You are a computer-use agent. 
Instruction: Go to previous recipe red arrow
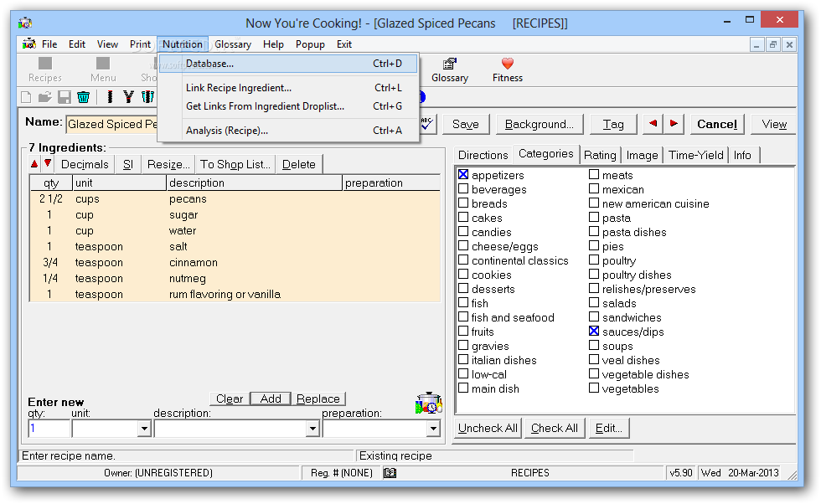click(653, 124)
